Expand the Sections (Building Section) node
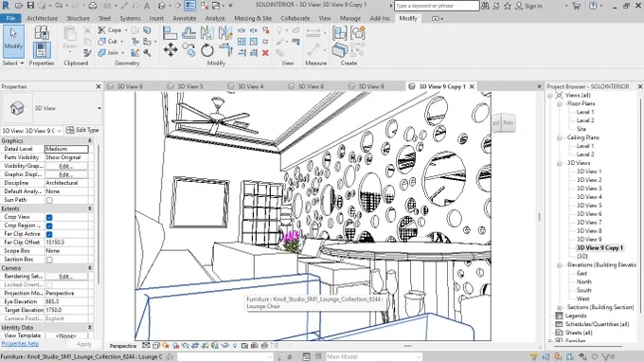Image resolution: width=644 pixels, height=362 pixels. click(x=559, y=307)
